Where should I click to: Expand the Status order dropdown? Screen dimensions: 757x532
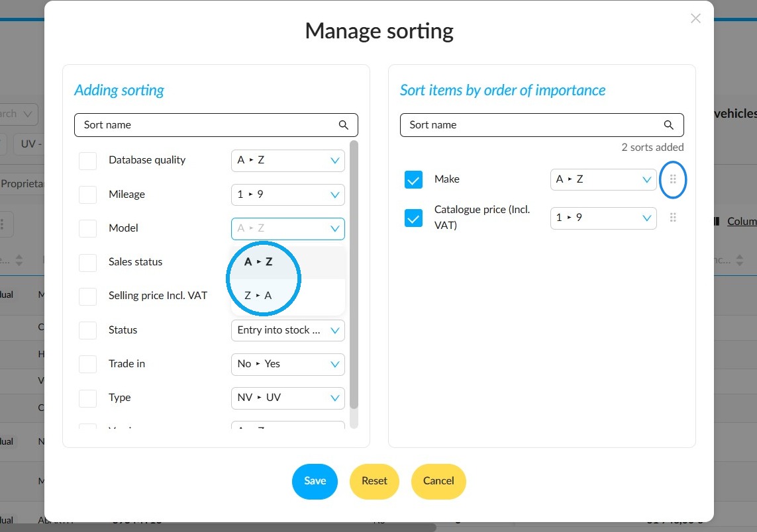(x=287, y=330)
